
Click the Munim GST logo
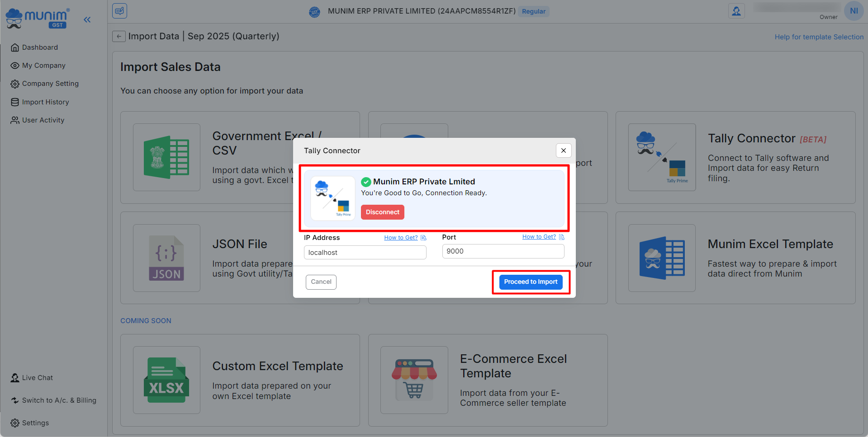38,18
